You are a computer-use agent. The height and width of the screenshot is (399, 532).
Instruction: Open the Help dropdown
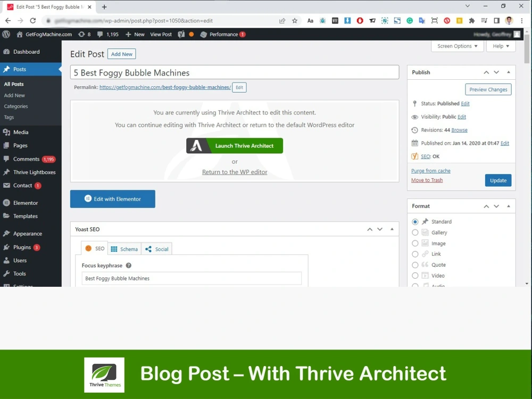501,46
